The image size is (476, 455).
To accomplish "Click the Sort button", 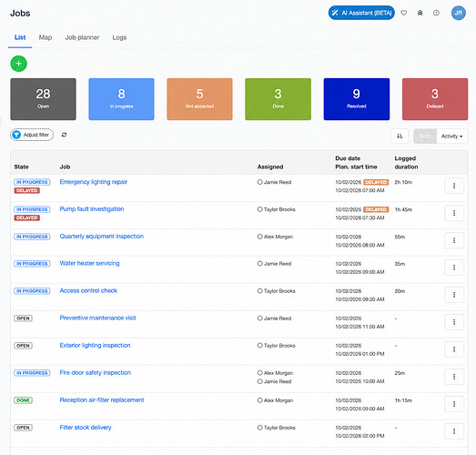I will click(425, 136).
